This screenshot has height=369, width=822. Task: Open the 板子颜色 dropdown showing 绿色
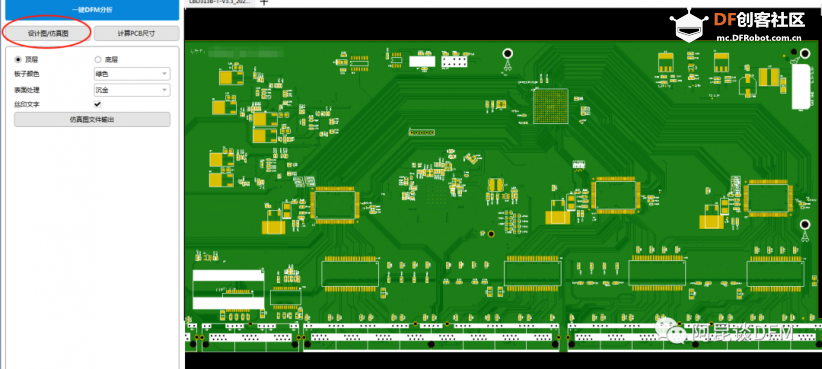click(132, 74)
